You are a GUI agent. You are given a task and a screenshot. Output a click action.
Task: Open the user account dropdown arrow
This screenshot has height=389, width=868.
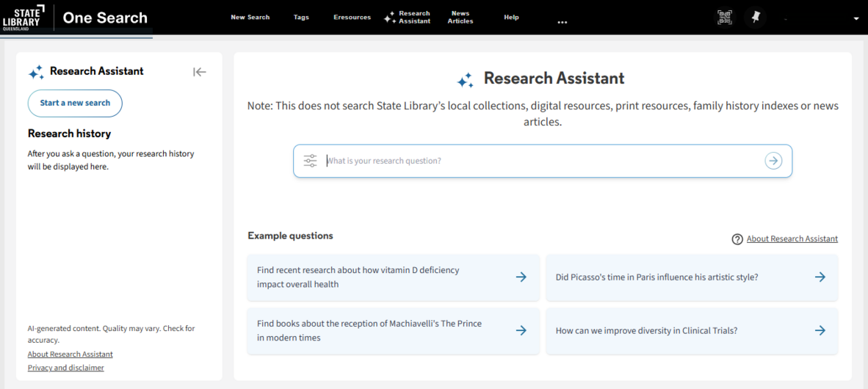point(856,18)
